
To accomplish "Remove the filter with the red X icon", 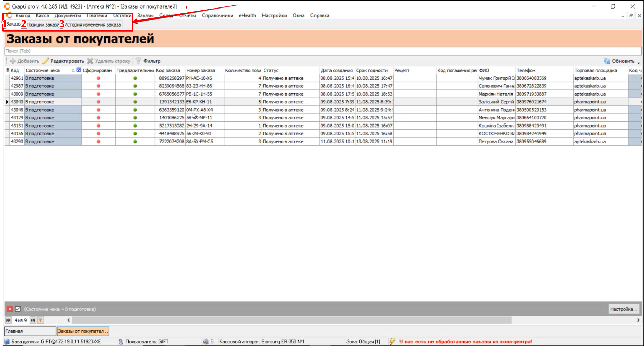I will [x=10, y=309].
